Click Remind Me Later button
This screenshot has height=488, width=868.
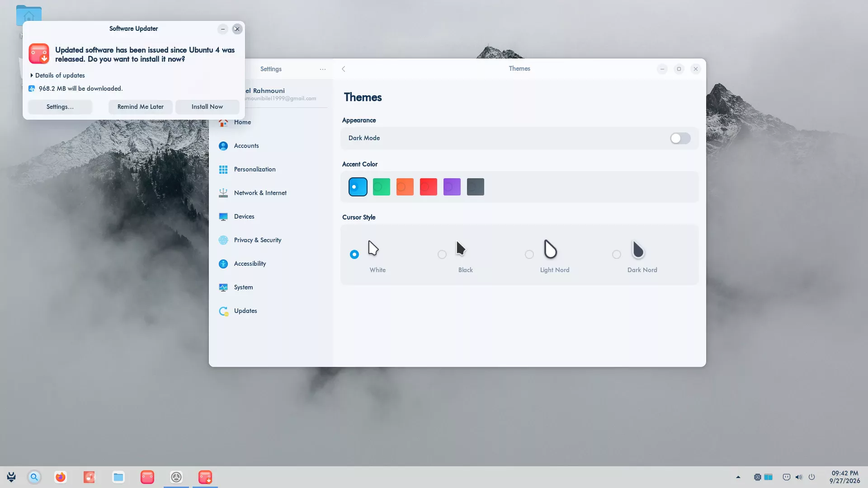(141, 107)
